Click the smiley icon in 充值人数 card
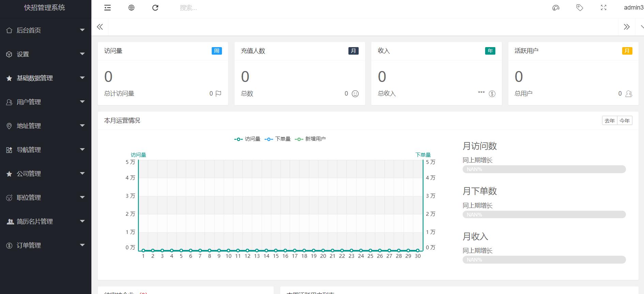Screen dimensions: 644x294 355,94
